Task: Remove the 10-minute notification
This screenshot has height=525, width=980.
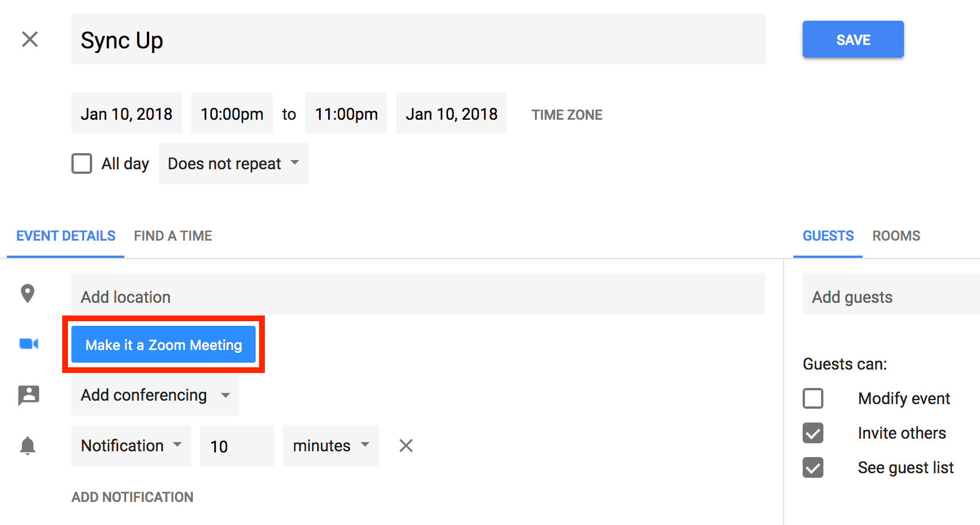Action: click(405, 445)
